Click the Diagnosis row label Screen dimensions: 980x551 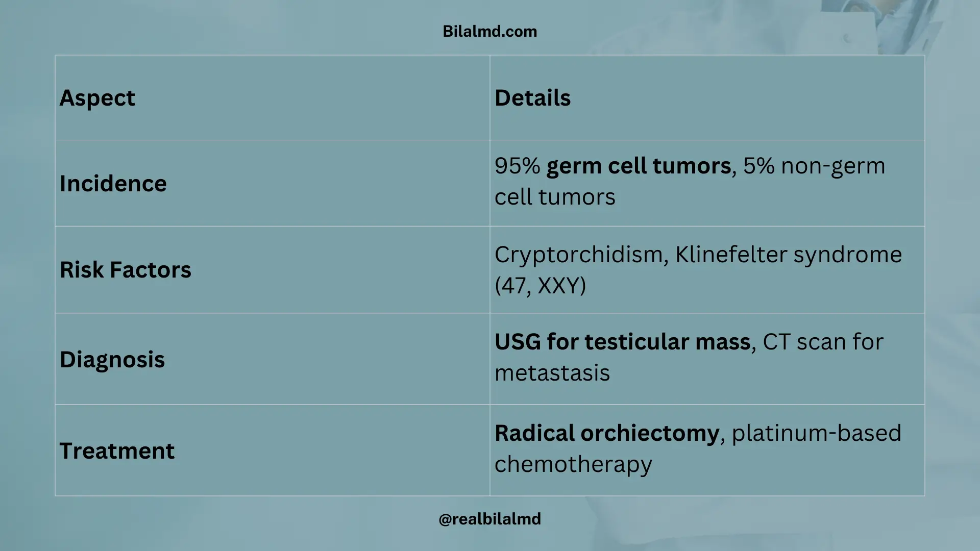point(112,360)
